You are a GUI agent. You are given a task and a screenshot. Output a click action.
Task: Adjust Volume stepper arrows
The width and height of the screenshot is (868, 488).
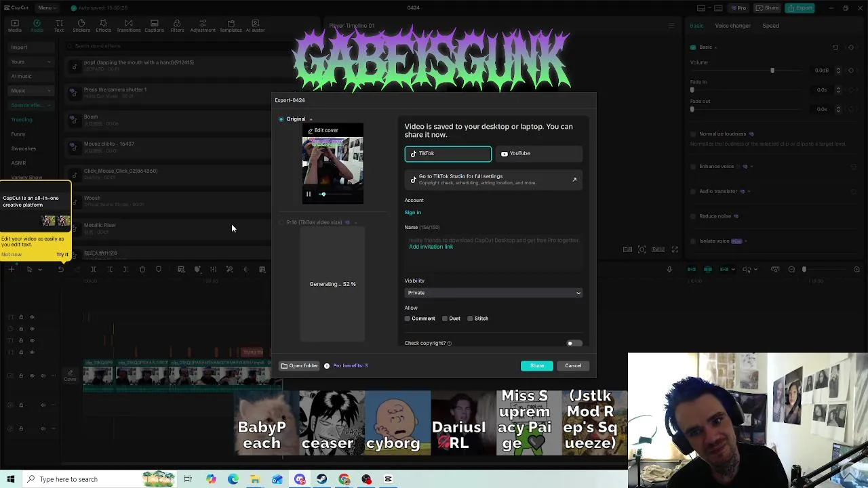(838, 70)
